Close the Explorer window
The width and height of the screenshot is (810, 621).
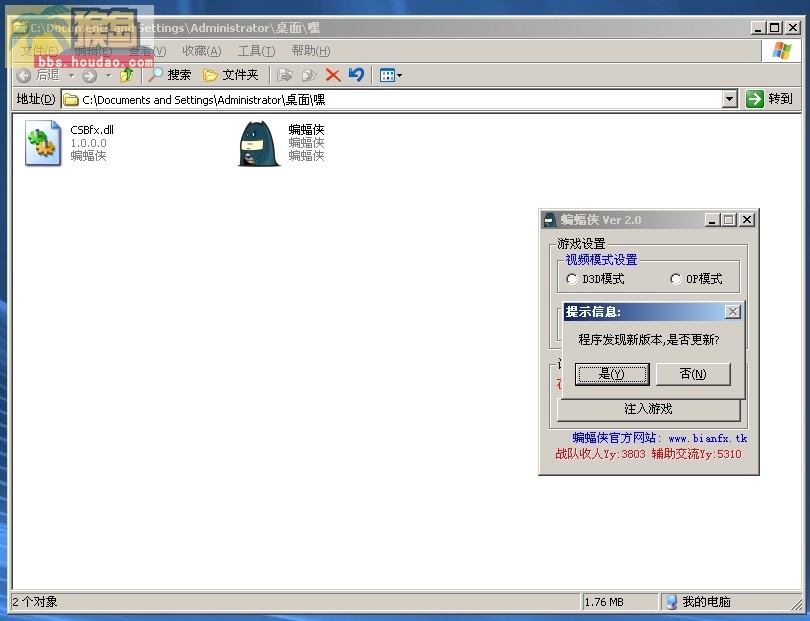pyautogui.click(x=793, y=28)
